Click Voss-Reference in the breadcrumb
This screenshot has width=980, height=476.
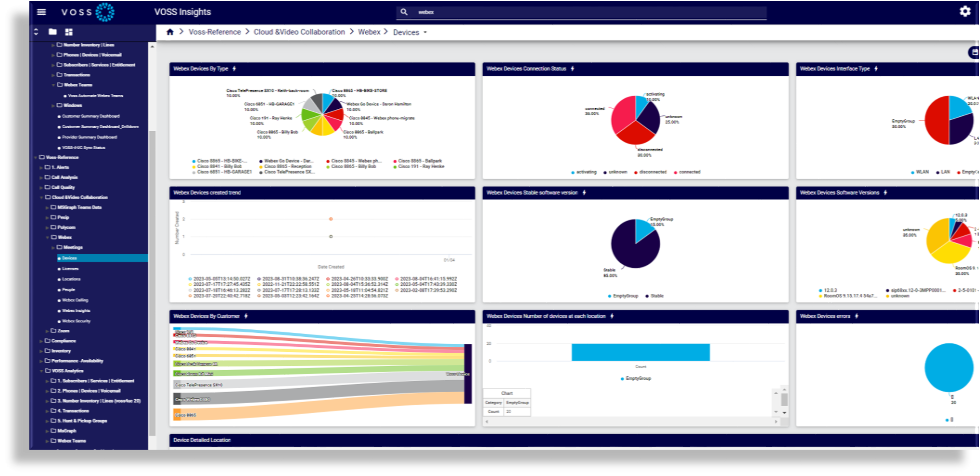coord(215,32)
